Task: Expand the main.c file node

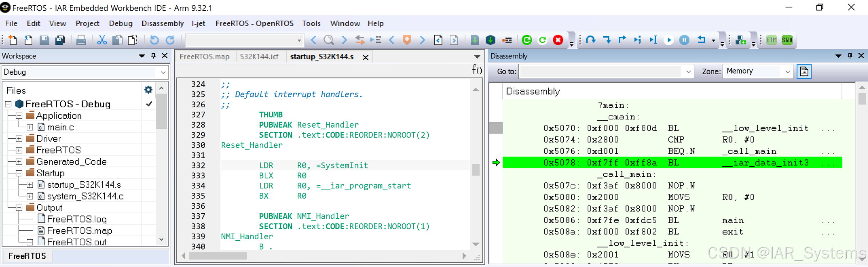Action: [x=30, y=127]
